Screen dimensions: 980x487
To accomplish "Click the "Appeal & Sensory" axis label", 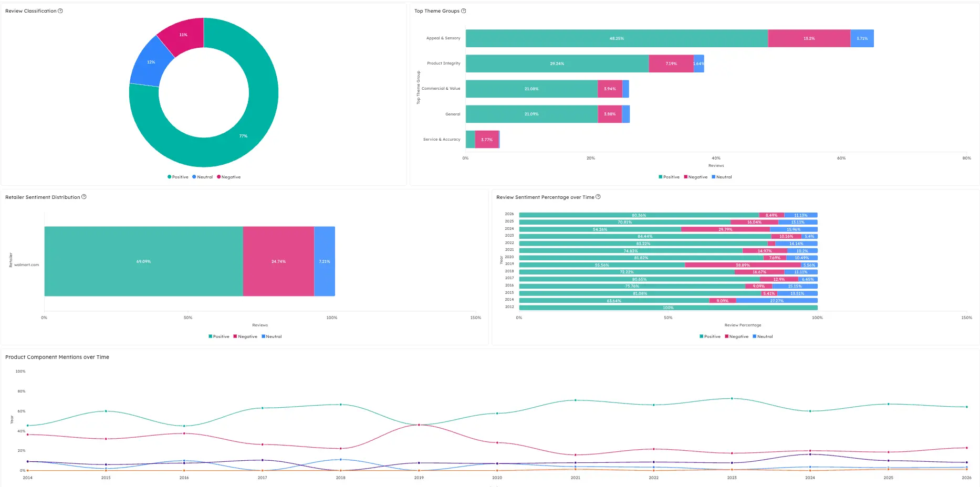I will [x=443, y=38].
